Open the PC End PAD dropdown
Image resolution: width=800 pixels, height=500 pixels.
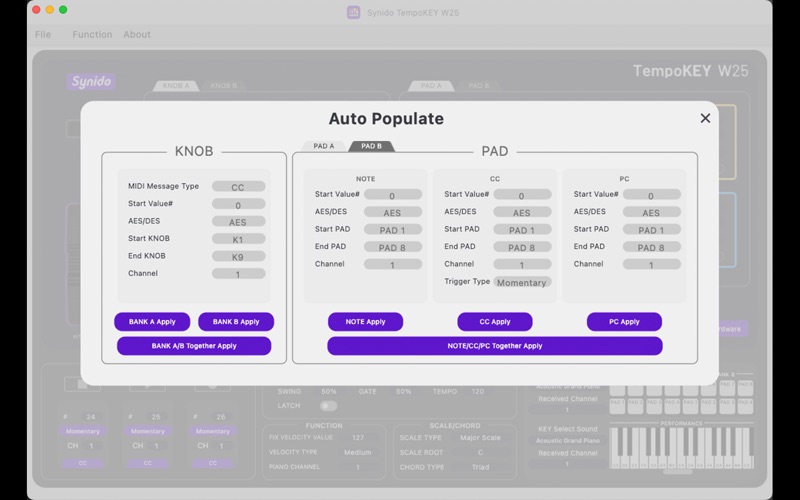coord(652,247)
